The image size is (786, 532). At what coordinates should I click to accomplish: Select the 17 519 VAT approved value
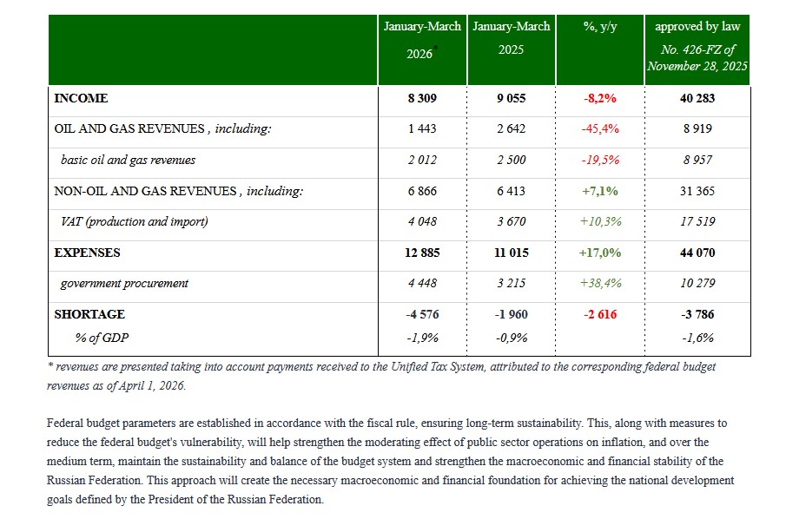point(697,221)
